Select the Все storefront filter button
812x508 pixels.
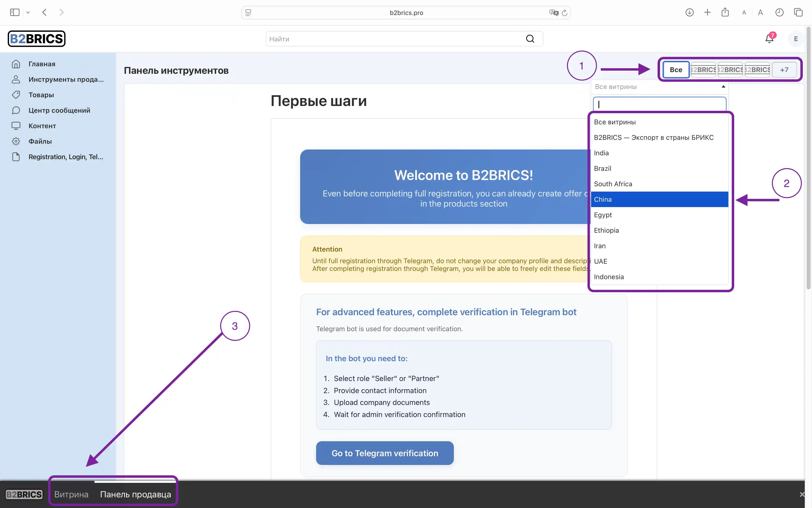[x=676, y=70]
